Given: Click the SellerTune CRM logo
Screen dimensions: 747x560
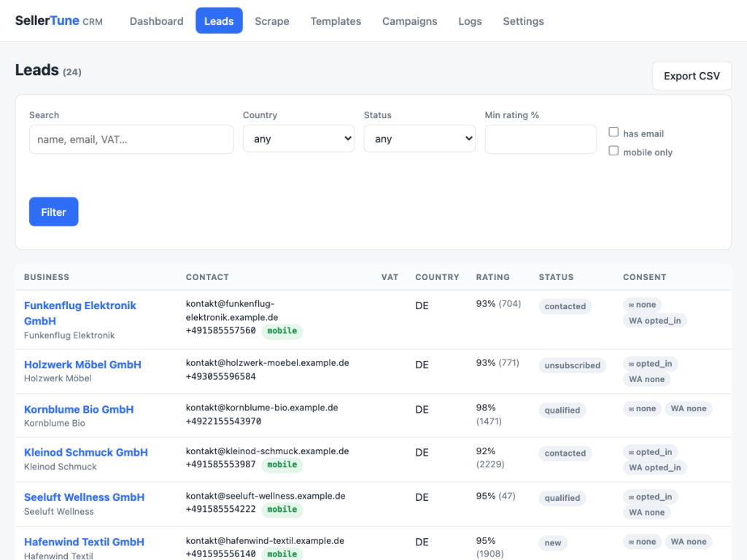Looking at the screenshot, I should 58,21.
